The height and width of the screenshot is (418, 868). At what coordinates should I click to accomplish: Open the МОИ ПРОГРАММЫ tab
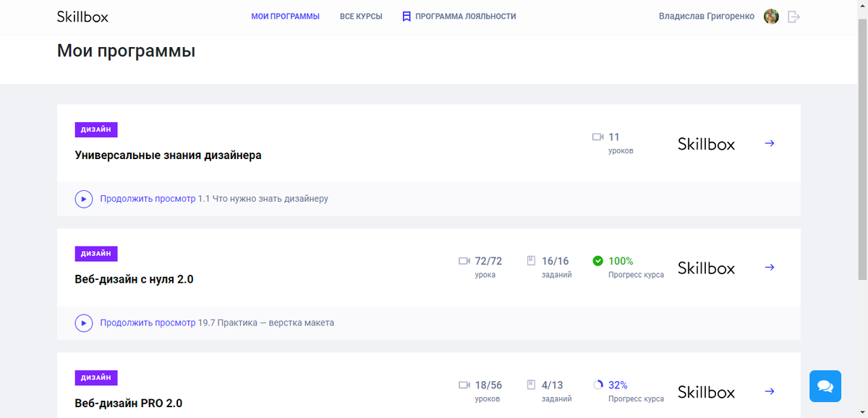pos(285,16)
